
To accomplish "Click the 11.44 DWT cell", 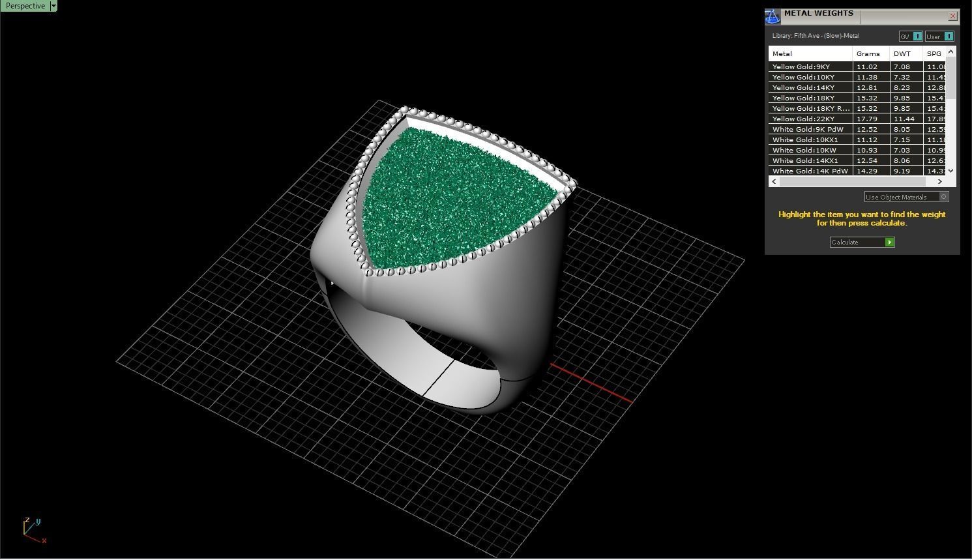I will pos(906,119).
